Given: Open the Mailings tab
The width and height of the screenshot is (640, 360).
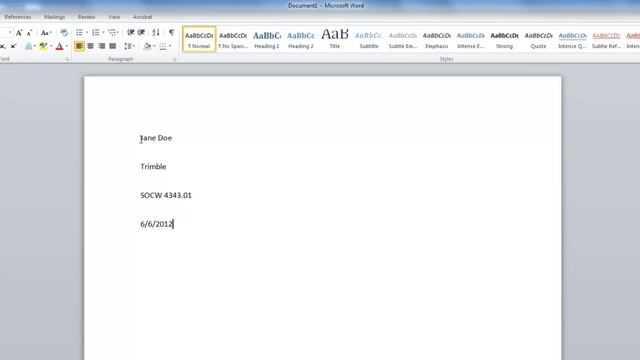Looking at the screenshot, I should [x=54, y=17].
